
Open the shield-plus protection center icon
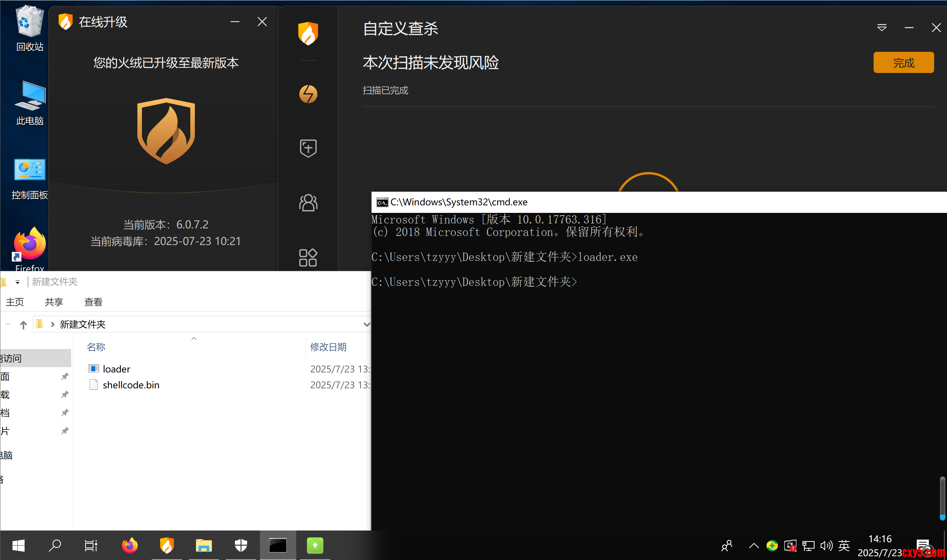308,148
